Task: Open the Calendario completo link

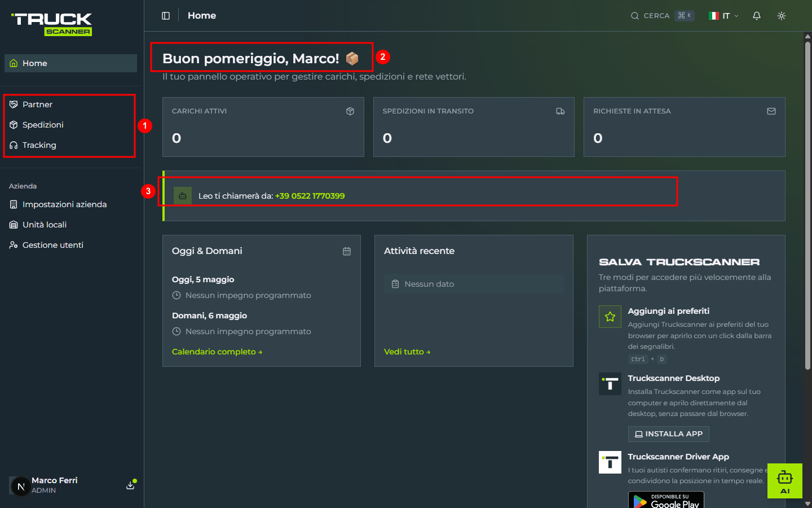Action: 217,352
